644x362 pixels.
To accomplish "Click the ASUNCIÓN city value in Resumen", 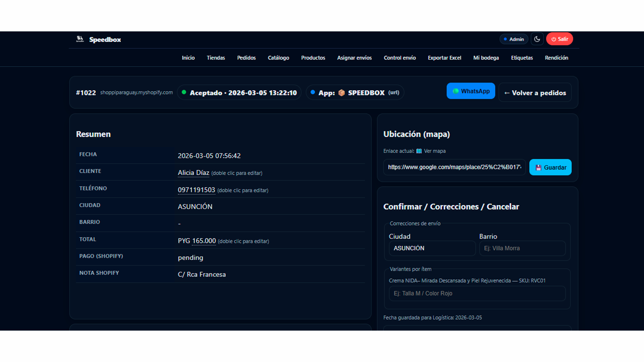I will (x=195, y=206).
